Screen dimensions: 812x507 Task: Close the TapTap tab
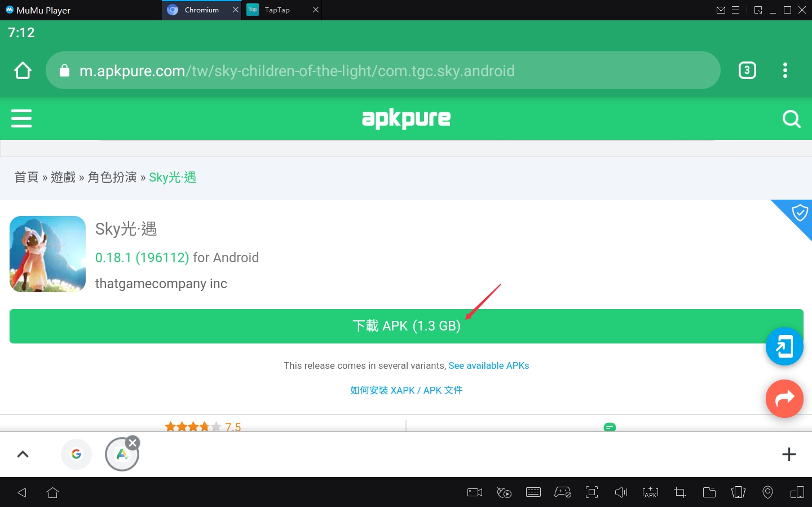[316, 10]
